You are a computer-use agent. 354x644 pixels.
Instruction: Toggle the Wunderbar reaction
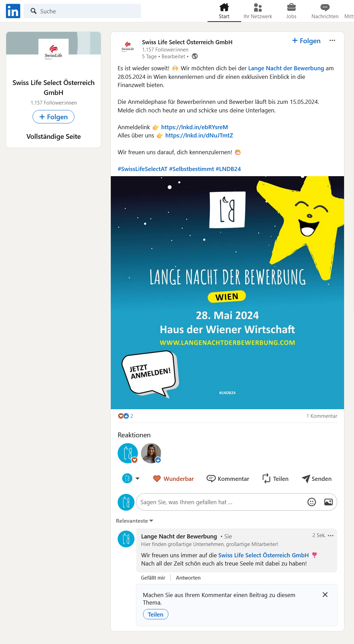(x=174, y=479)
